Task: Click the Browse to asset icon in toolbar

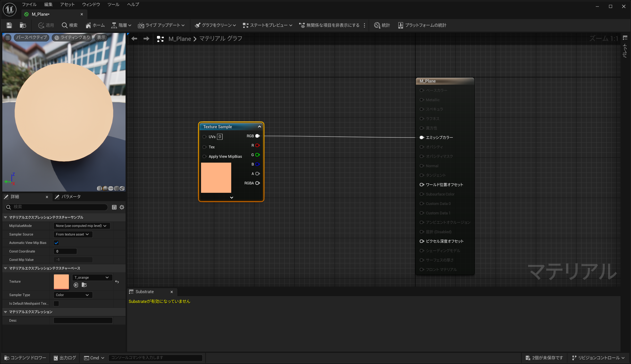Action: point(23,25)
